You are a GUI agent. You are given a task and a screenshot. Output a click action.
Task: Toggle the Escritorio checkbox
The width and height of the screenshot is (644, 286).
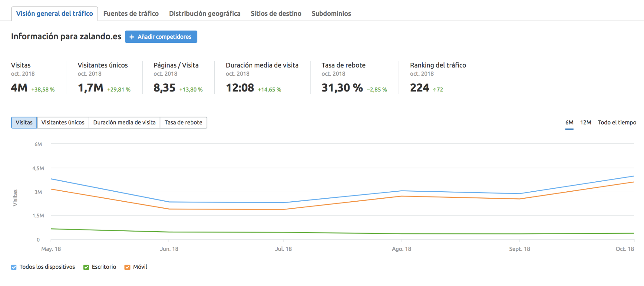pos(86,267)
